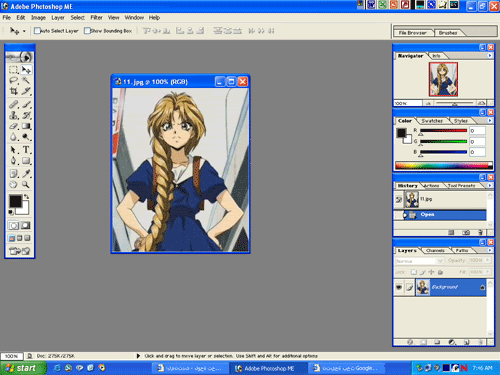Click the foreground color swatch in toolbox
500x375 pixels.
coord(15,201)
